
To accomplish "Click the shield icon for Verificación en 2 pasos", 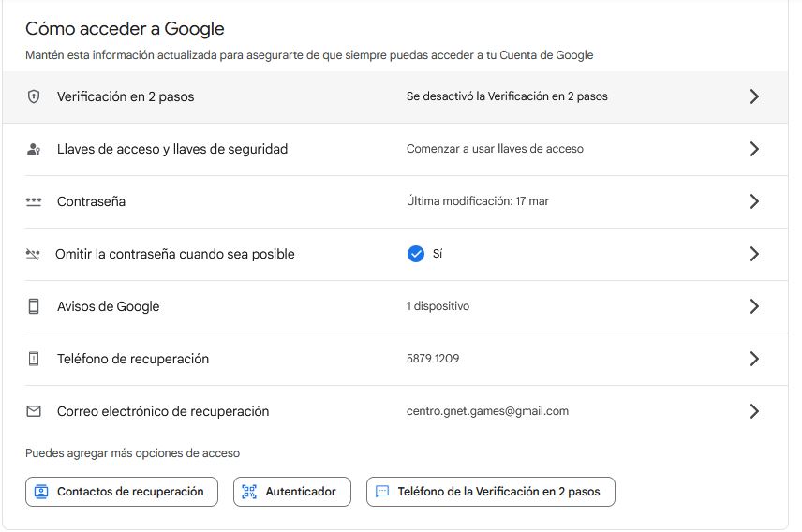I will [34, 96].
